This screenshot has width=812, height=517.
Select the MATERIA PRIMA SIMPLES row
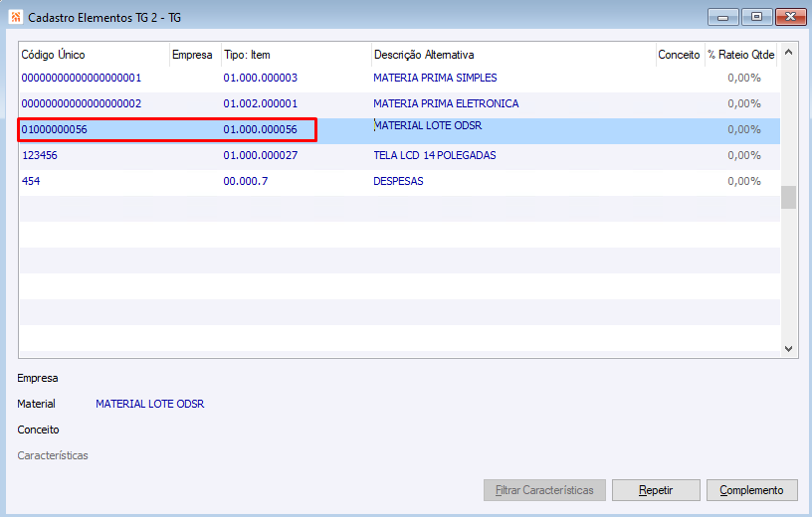pos(400,79)
